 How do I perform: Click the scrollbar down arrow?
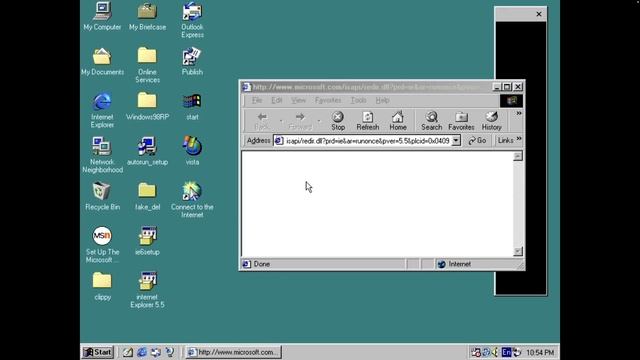tap(518, 251)
